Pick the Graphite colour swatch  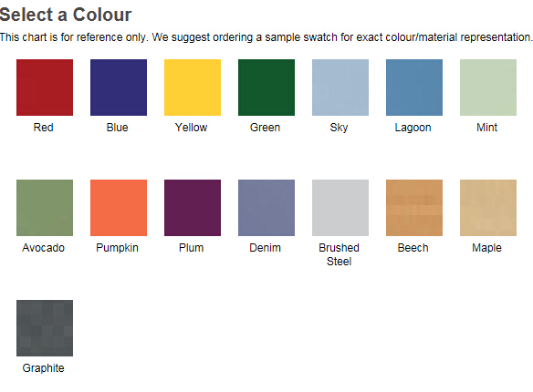click(45, 328)
